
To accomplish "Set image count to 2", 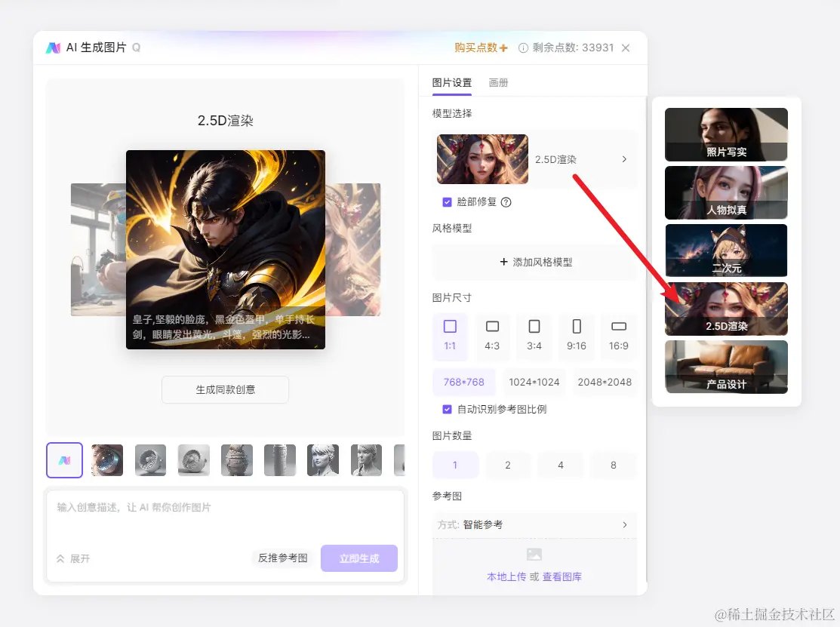I will click(x=508, y=465).
